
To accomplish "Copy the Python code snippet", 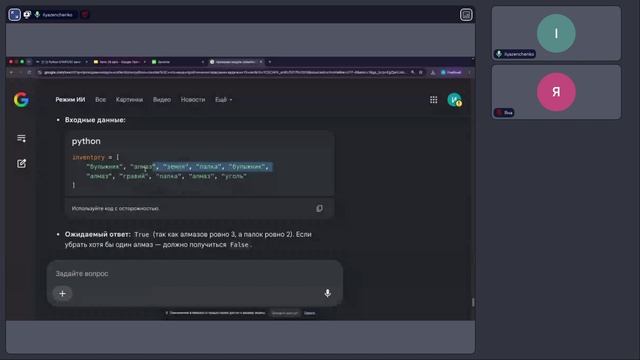I will (x=319, y=208).
